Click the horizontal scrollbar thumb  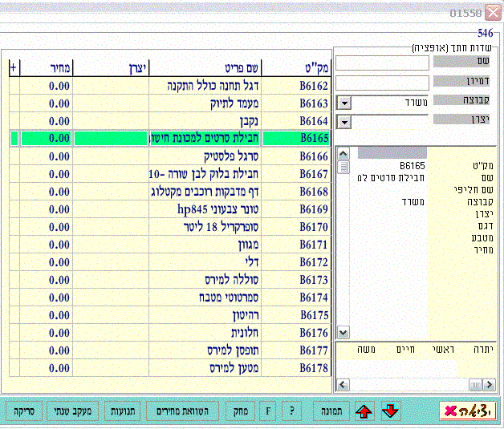coord(476,384)
